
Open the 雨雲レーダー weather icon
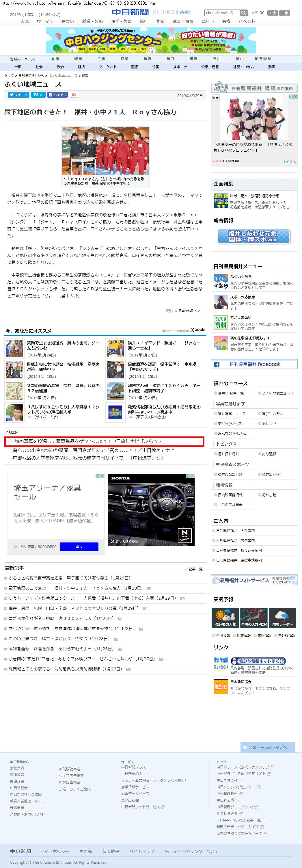pos(282,618)
